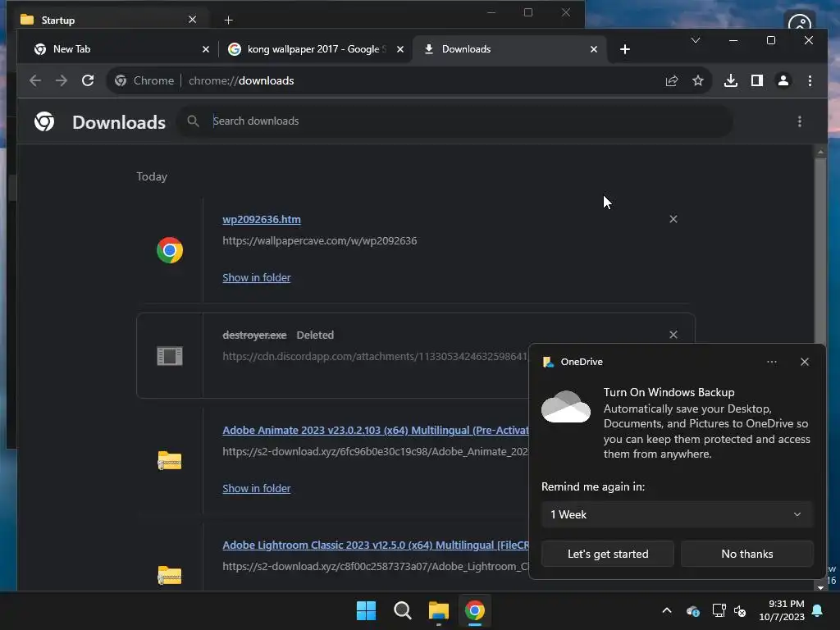Open the wp2092636.htm file link
The image size is (840, 630).
pyautogui.click(x=262, y=219)
